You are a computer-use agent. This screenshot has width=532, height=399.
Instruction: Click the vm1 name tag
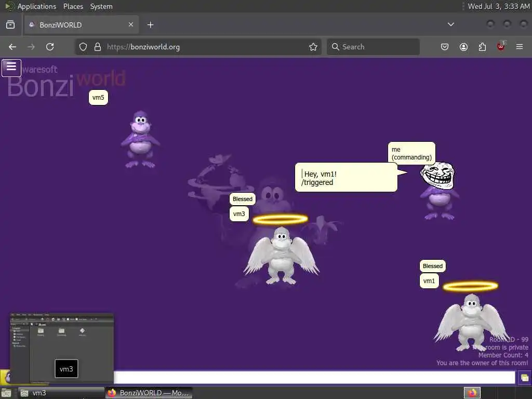click(x=429, y=281)
